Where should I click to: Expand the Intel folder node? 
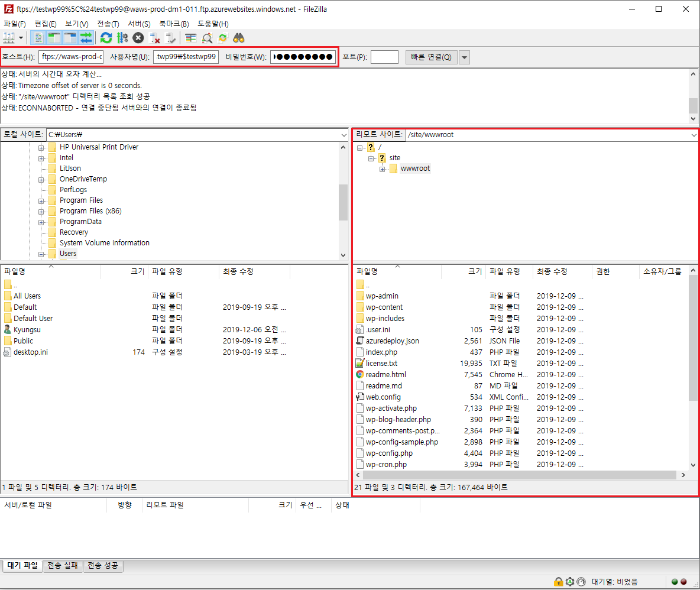41,158
